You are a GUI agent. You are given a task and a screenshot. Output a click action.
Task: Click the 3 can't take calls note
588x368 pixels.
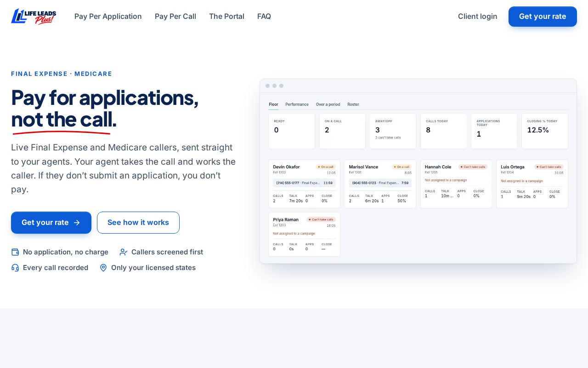[x=388, y=138]
